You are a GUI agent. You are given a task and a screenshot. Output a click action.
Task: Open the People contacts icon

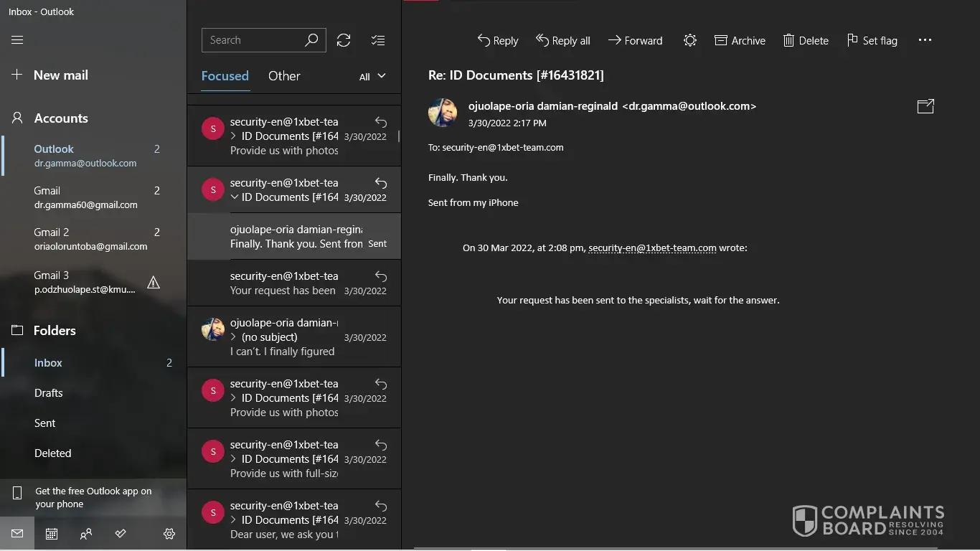[86, 534]
